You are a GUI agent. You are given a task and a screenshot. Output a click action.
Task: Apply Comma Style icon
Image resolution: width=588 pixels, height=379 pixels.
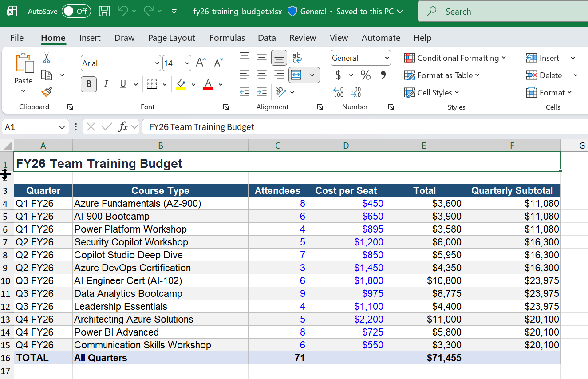(383, 75)
